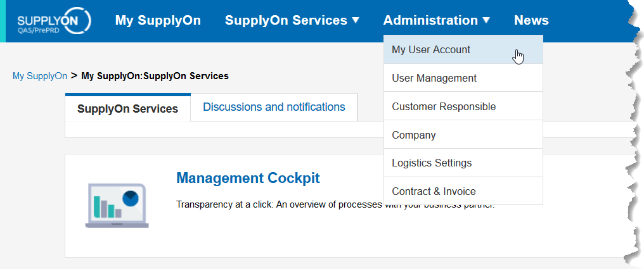The height and width of the screenshot is (269, 644).
Task: Collapse the Administration dropdown menu
Action: pyautogui.click(x=437, y=20)
